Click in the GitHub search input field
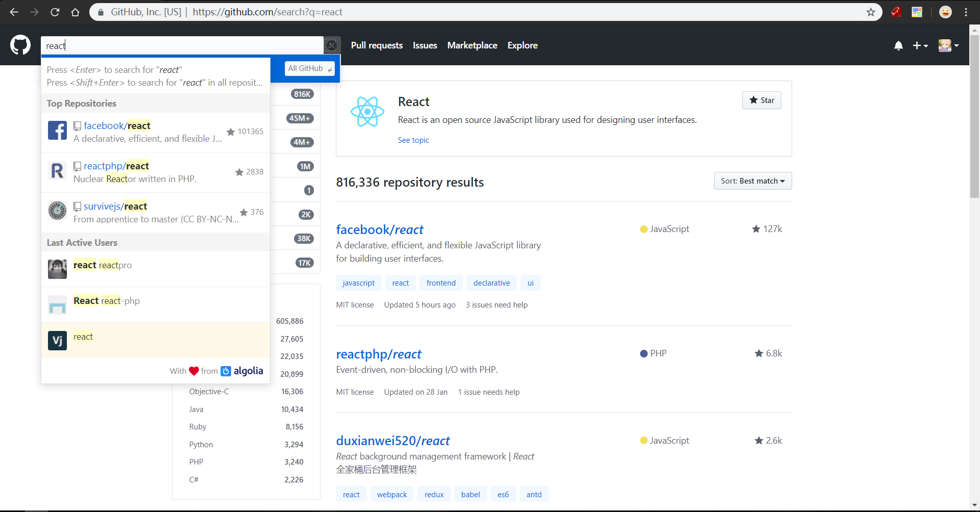 coord(182,45)
